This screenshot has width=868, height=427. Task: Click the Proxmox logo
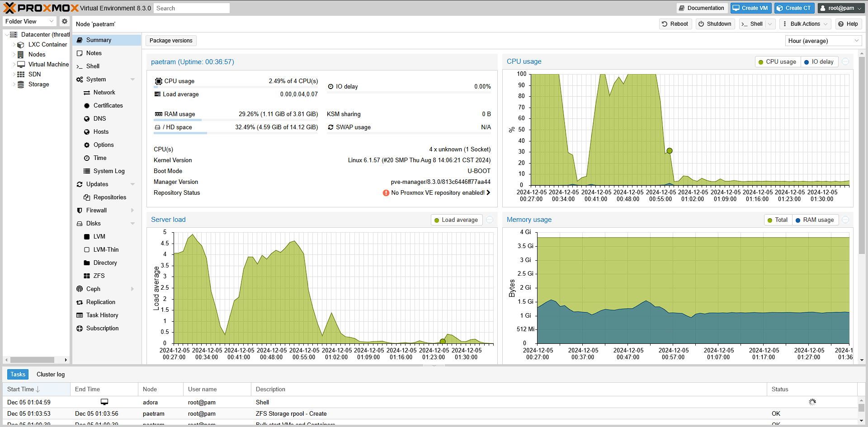tap(41, 8)
